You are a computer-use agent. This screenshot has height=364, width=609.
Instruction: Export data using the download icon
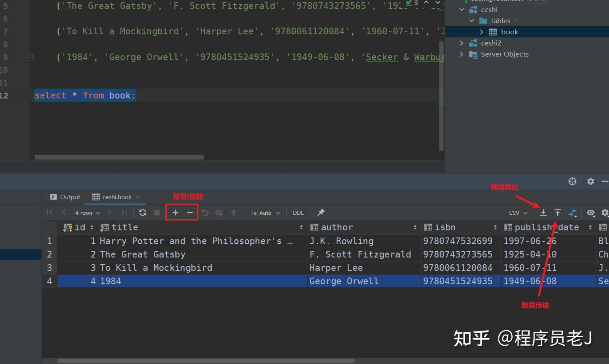tap(543, 213)
